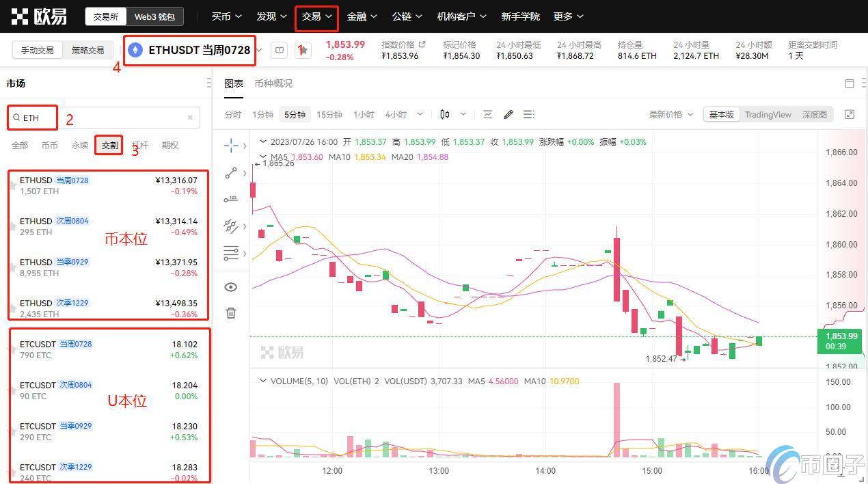Viewport: 868px width, 484px height.
Task: Switch to the 币种概况 tab
Action: 273,83
